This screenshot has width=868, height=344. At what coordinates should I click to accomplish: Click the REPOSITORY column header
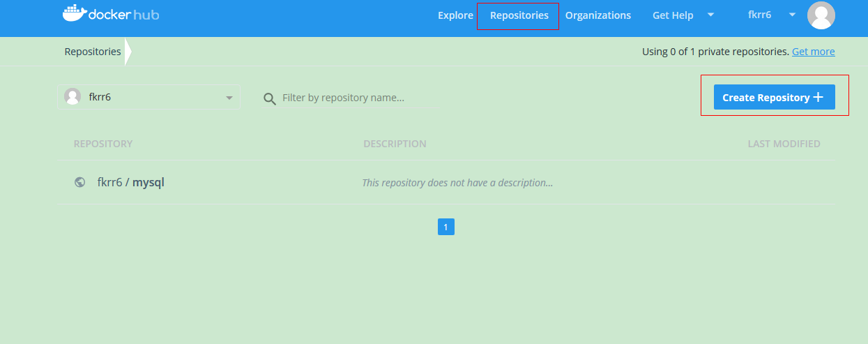click(103, 144)
